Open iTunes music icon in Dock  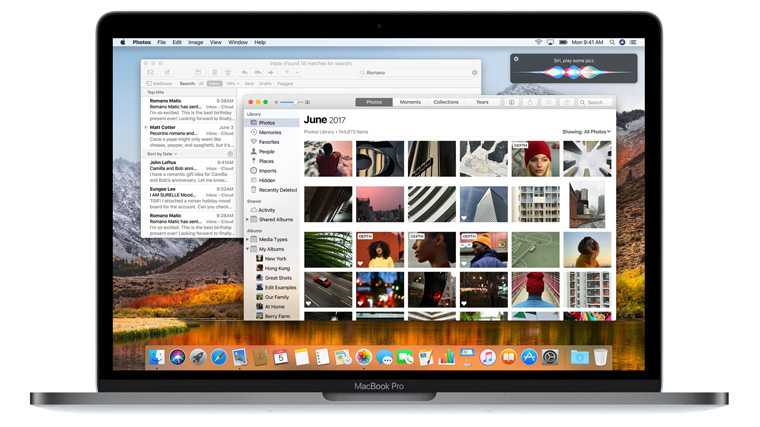tap(488, 358)
